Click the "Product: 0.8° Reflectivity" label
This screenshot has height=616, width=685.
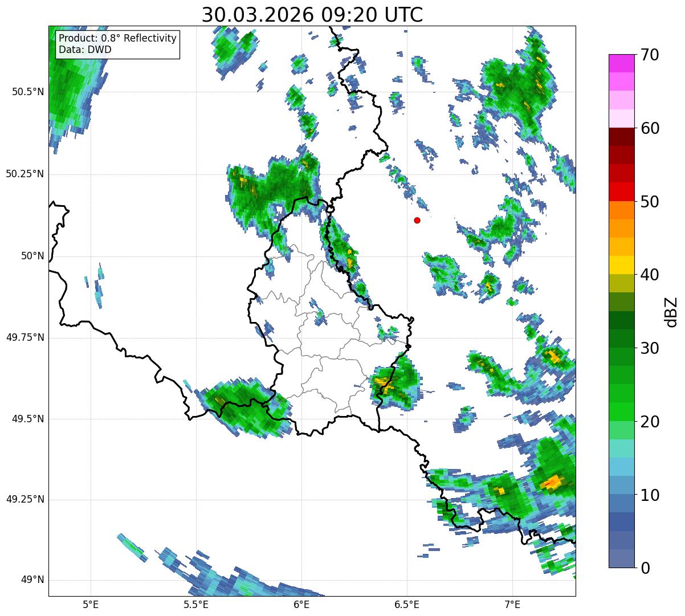pyautogui.click(x=118, y=38)
